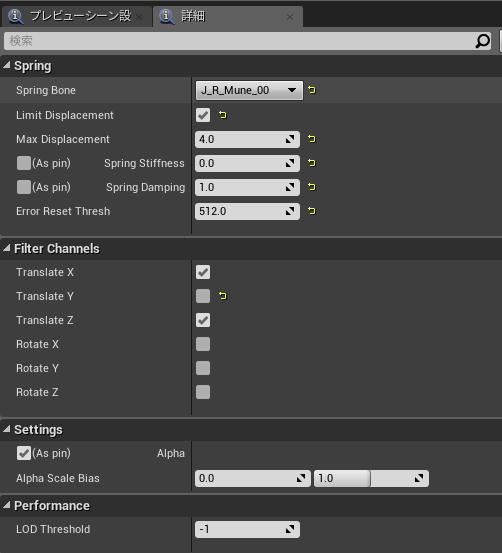Click the Spring Bone property label

point(46,90)
